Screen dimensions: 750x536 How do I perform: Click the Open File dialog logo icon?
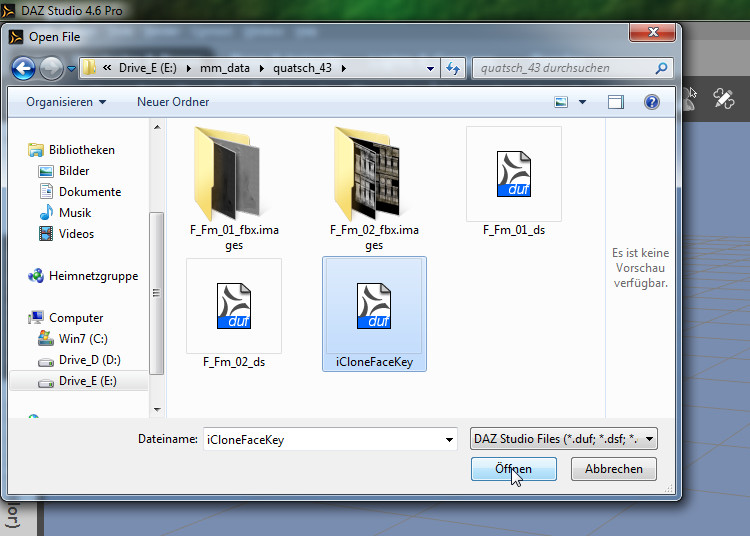(16, 37)
